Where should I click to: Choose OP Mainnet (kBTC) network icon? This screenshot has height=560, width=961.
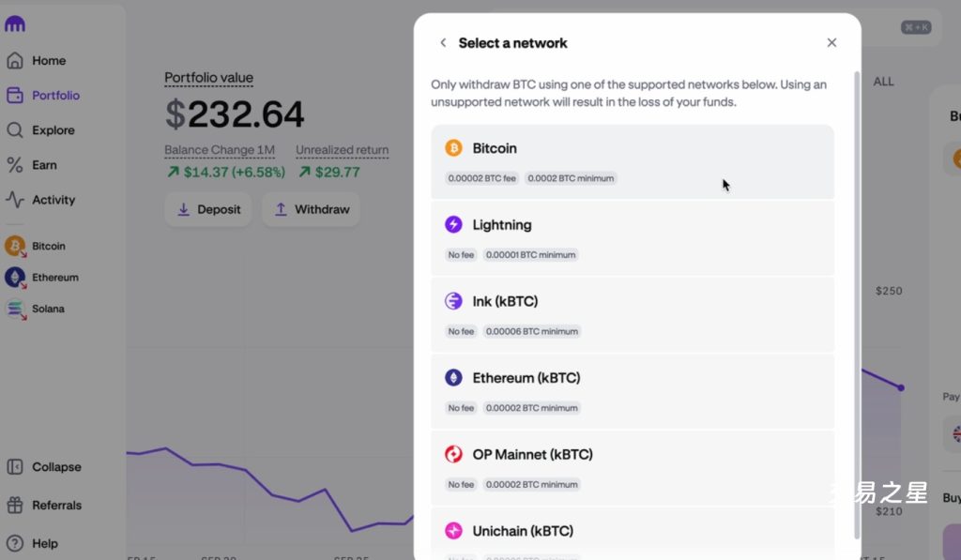click(x=453, y=455)
